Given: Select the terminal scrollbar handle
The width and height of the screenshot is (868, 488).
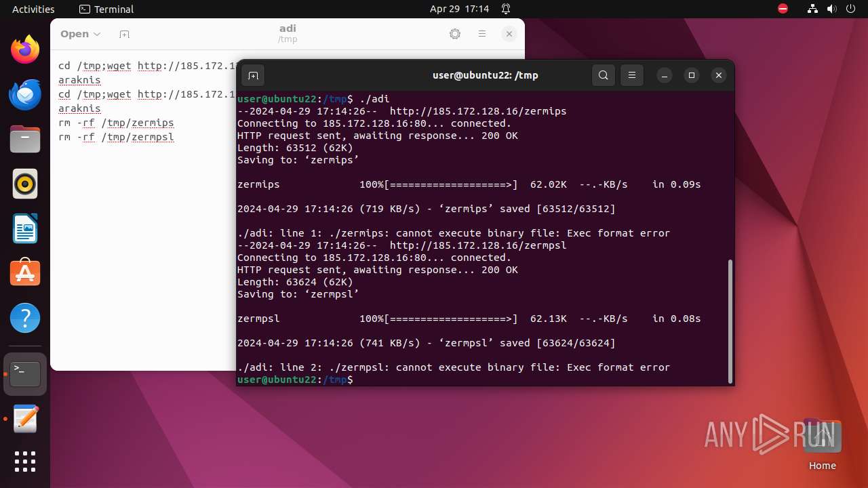Looking at the screenshot, I should pos(730,321).
